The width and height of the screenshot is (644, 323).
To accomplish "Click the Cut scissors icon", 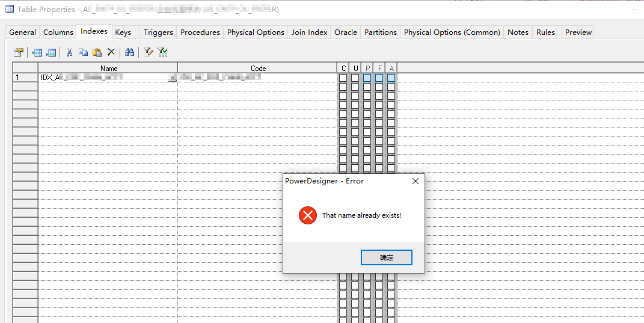I will click(69, 52).
